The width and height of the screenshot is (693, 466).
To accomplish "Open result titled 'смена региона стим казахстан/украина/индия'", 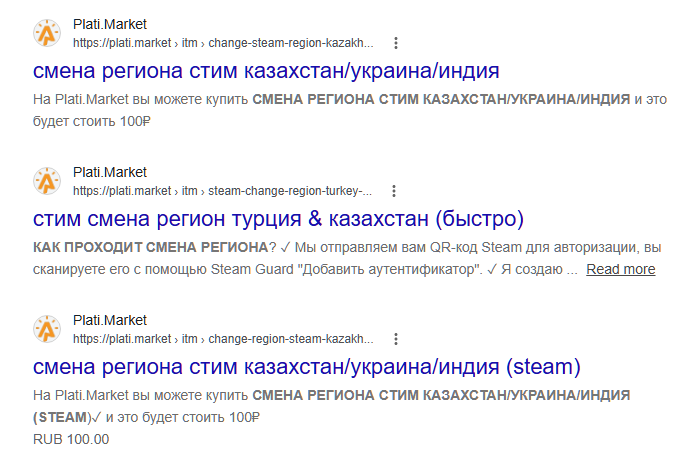I will [x=266, y=71].
